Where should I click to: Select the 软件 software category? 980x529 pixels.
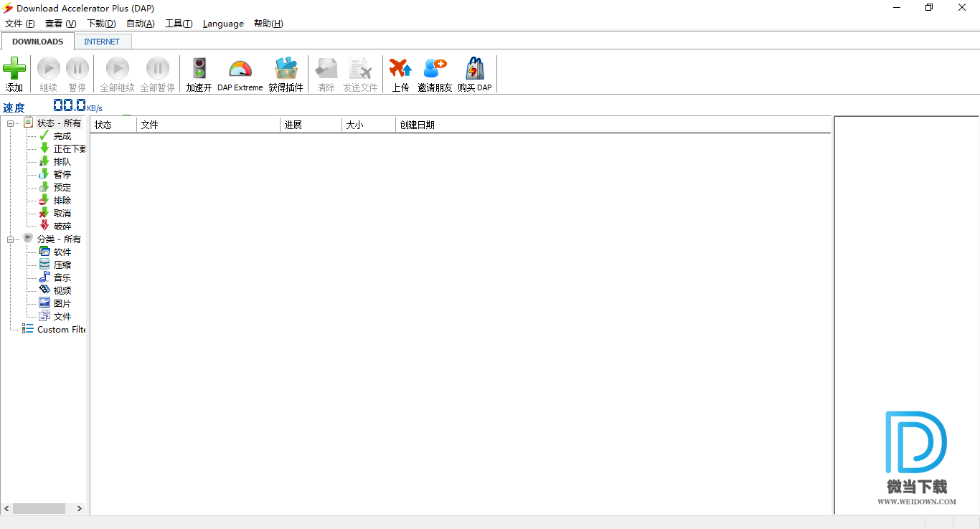pyautogui.click(x=62, y=252)
